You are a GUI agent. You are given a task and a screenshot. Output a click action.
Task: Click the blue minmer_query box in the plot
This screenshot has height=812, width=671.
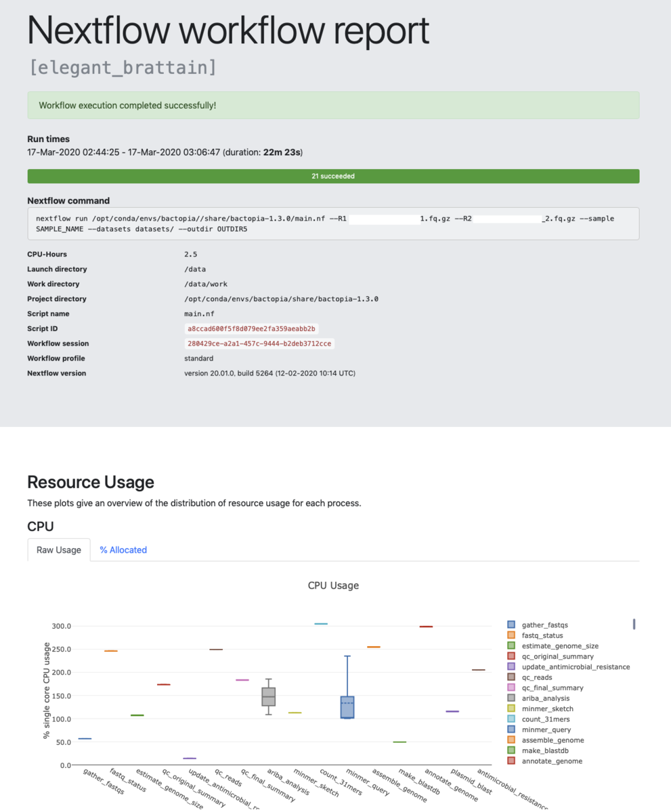click(x=347, y=707)
